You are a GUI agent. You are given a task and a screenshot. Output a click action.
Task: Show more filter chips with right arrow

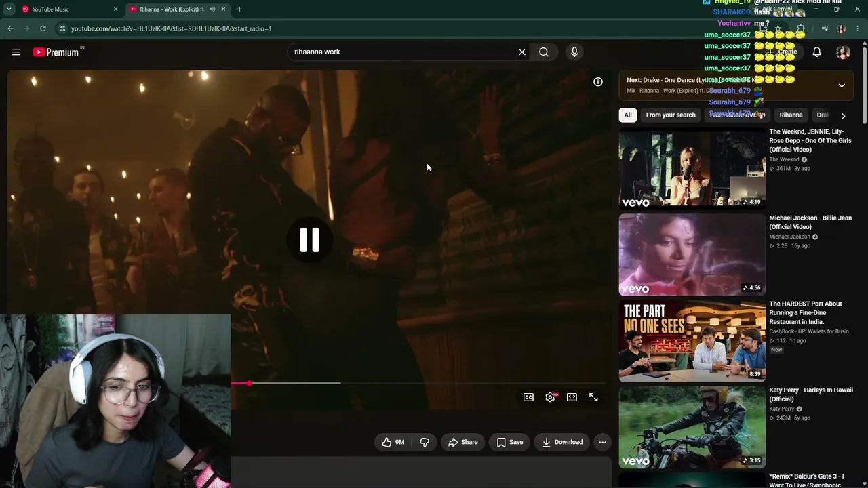click(x=843, y=116)
